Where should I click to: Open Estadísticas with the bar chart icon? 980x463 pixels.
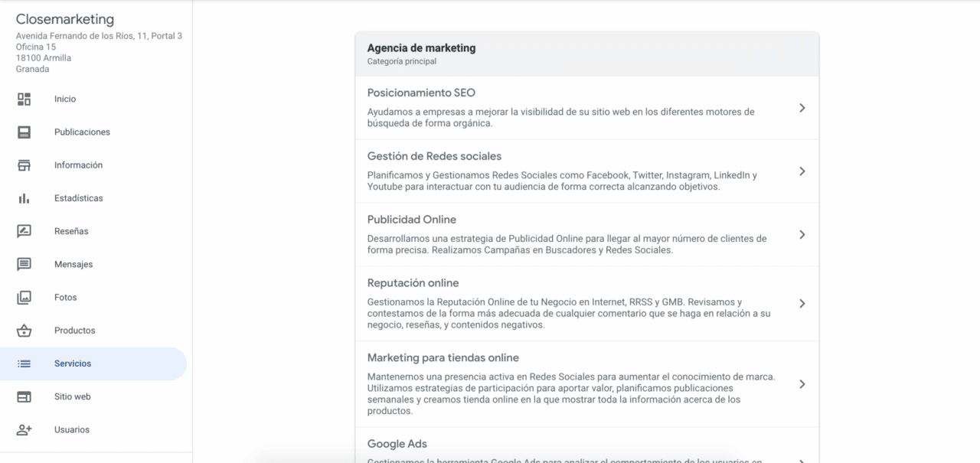coord(23,197)
